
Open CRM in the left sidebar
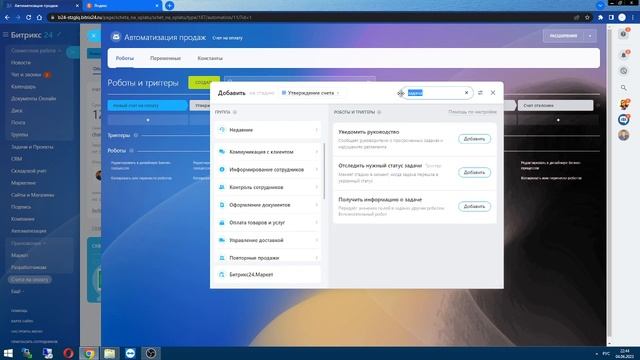point(17,159)
